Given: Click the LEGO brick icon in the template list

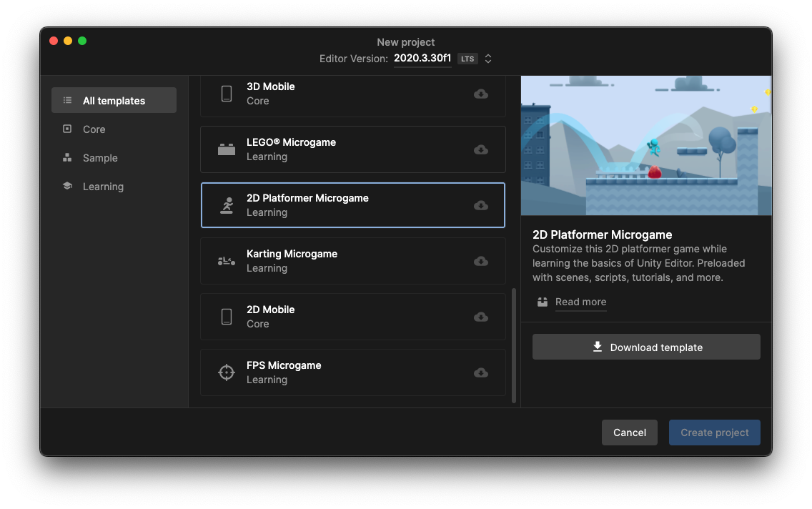Looking at the screenshot, I should pos(226,149).
